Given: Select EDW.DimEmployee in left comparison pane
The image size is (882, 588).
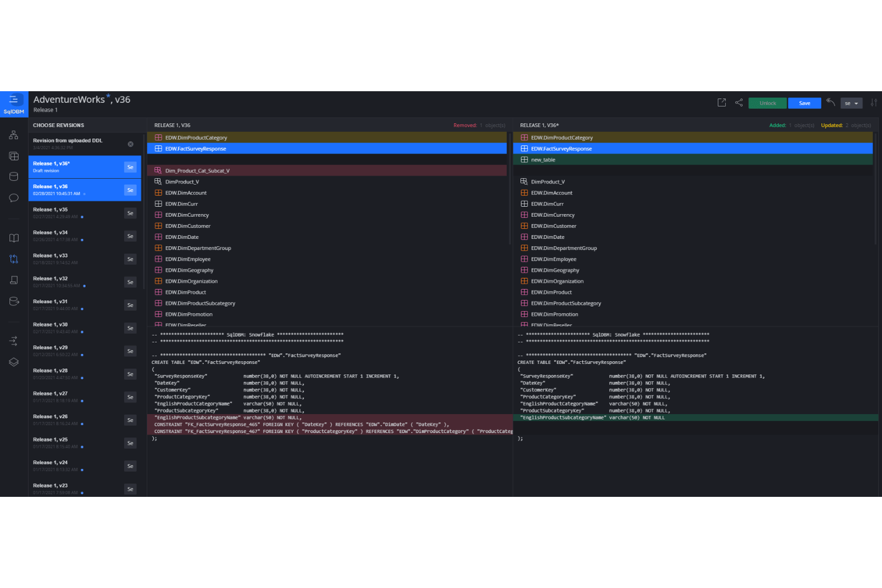Looking at the screenshot, I should tap(327, 259).
